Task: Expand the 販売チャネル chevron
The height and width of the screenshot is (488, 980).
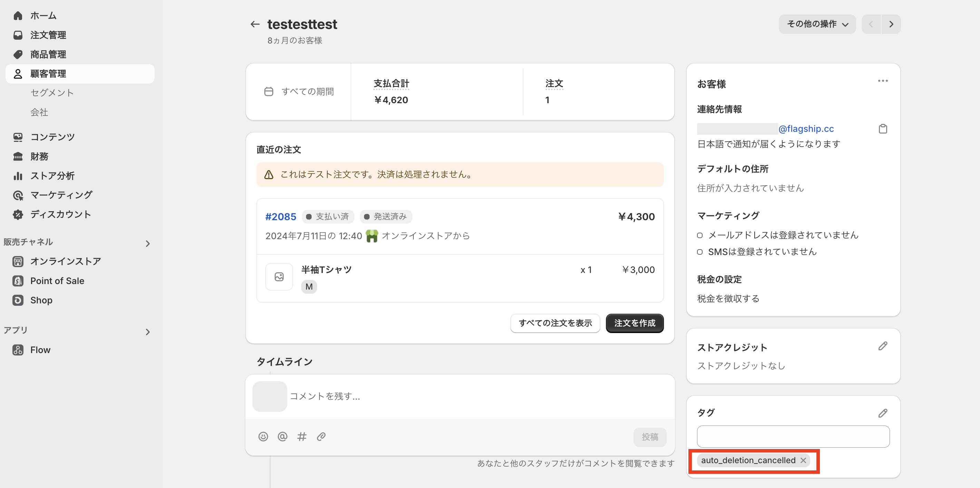Action: 148,243
